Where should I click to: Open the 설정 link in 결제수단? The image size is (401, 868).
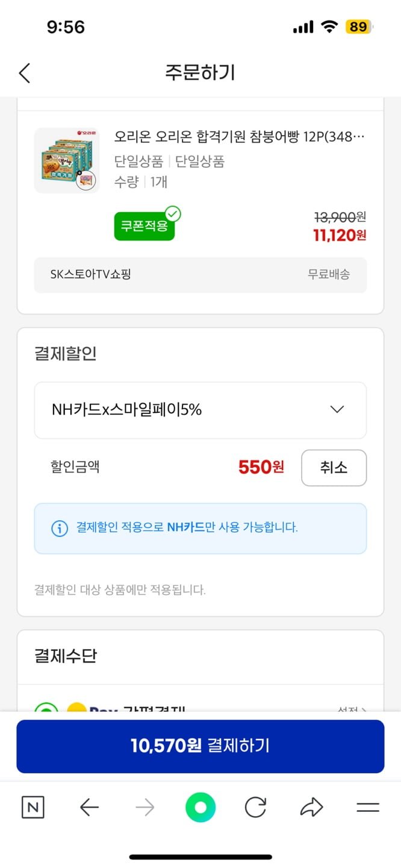(x=352, y=710)
